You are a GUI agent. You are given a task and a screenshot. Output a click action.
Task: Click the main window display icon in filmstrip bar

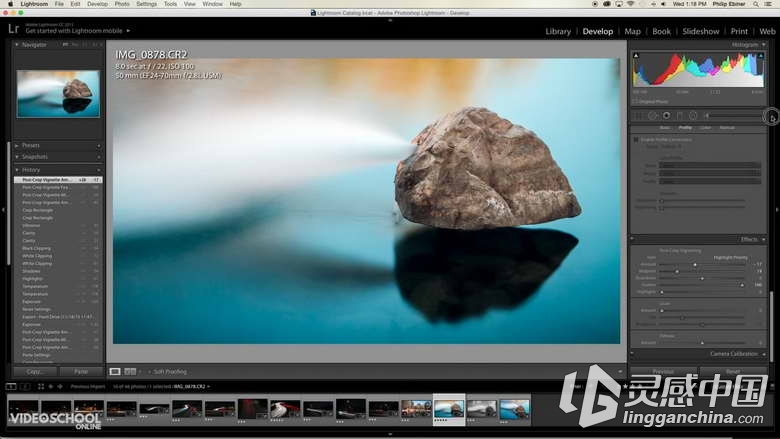click(11, 386)
